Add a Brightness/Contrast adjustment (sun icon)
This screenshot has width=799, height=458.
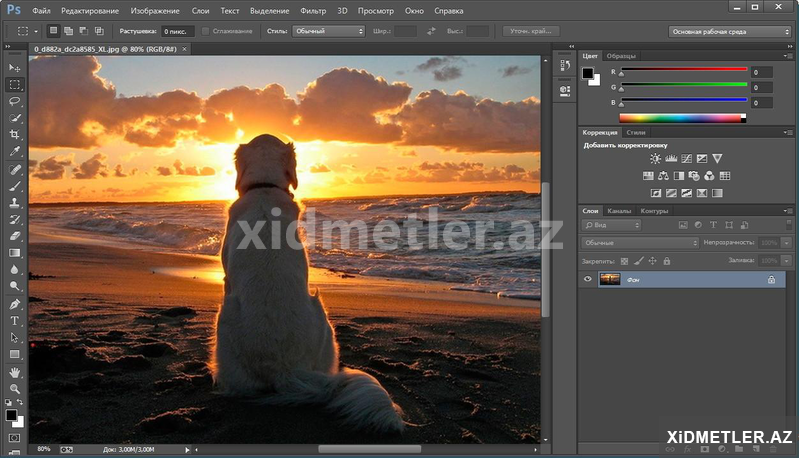coord(655,158)
